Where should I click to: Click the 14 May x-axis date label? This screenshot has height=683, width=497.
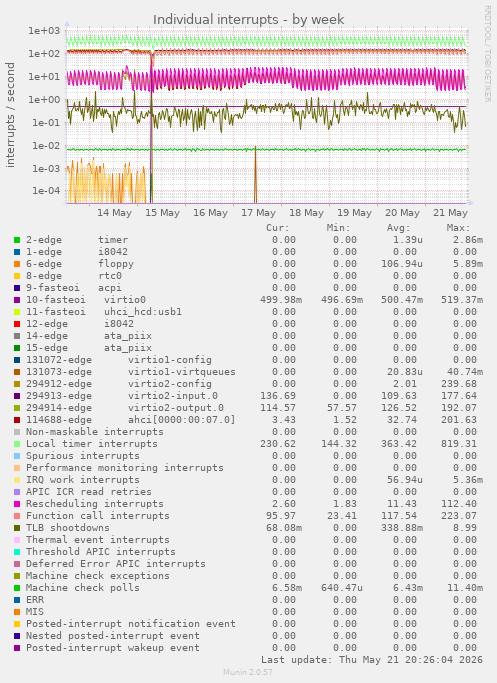114,213
